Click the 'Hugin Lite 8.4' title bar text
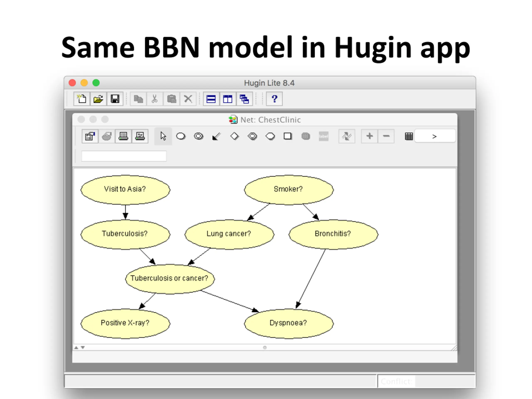 click(269, 83)
